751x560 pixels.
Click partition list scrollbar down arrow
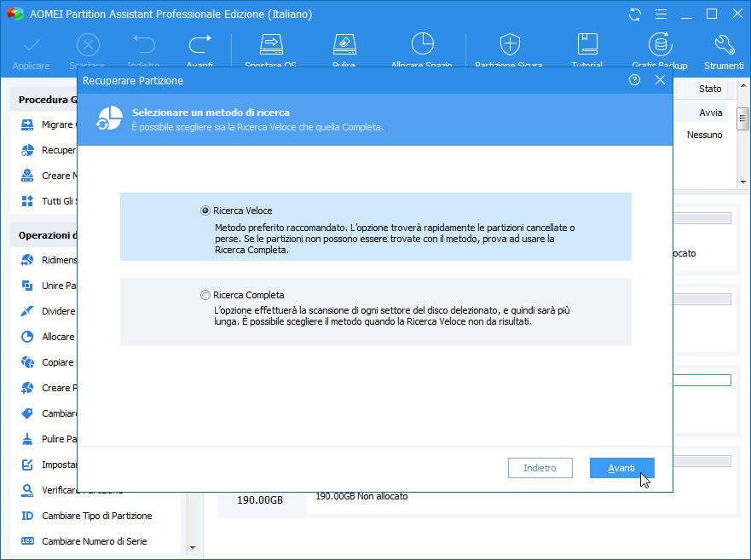tap(743, 182)
